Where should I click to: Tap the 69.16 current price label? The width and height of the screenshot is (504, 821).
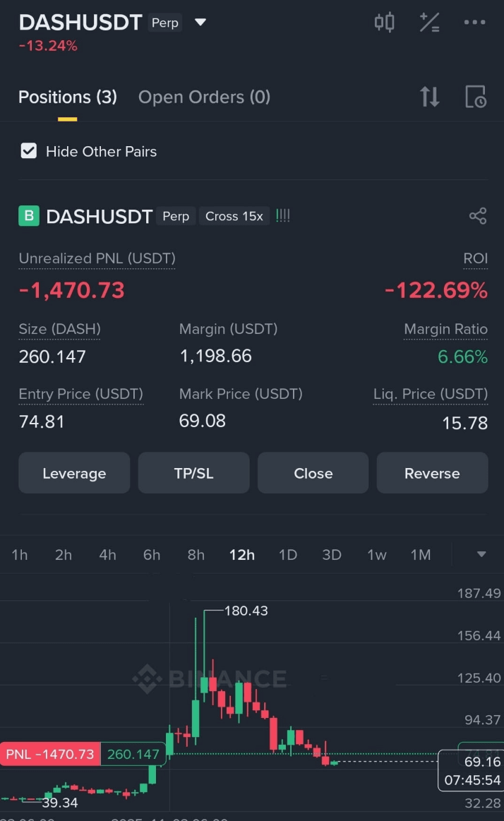click(482, 762)
